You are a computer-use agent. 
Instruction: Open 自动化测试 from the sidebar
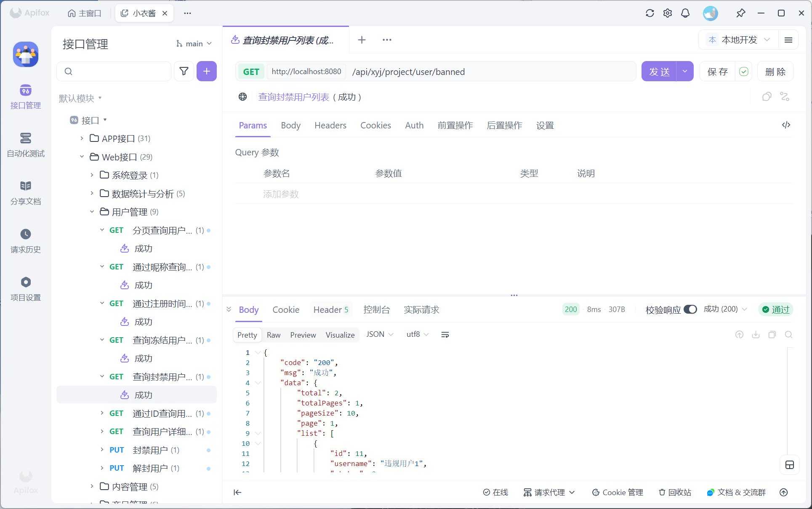point(26,144)
